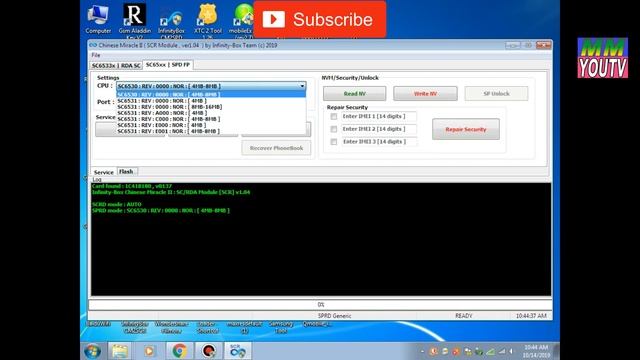Open the Computer desktop icon
Image resolution: width=640 pixels, height=360 pixels.
pyautogui.click(x=98, y=19)
